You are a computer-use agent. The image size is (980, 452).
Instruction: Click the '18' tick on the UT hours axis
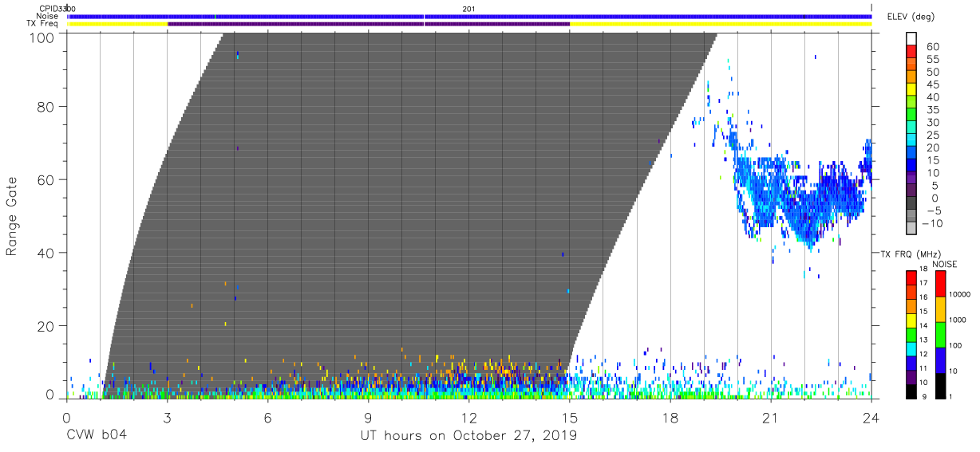pyautogui.click(x=670, y=419)
